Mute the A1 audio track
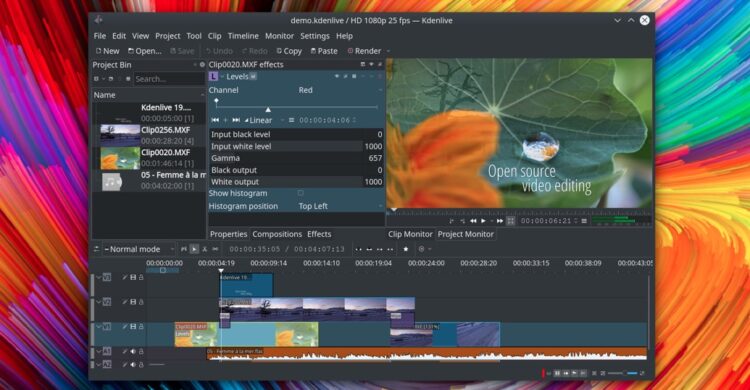The width and height of the screenshot is (750, 390). point(133,351)
